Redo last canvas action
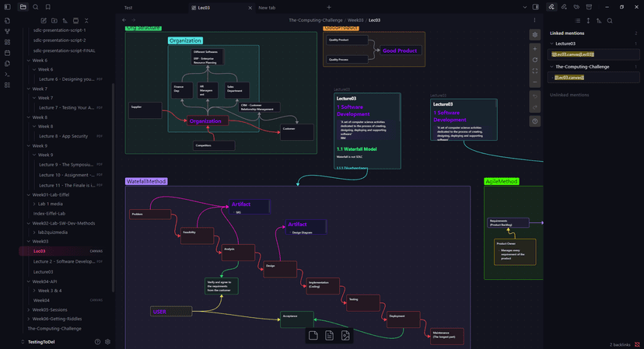The height and width of the screenshot is (349, 644). coord(535,107)
